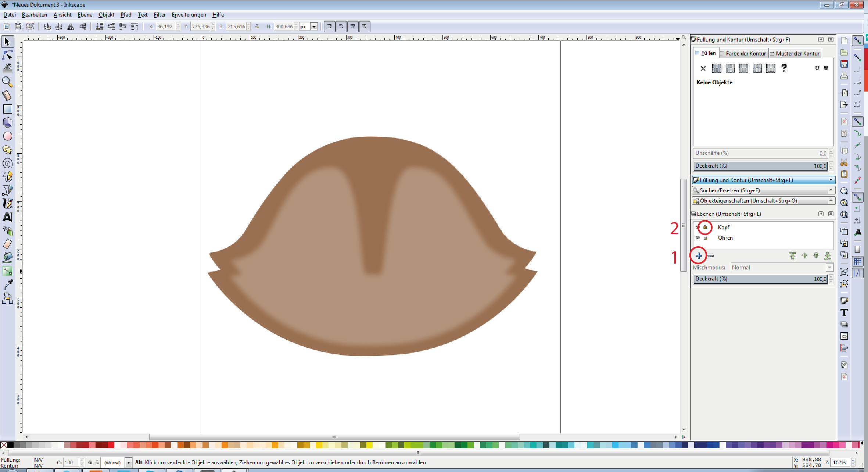Toggle width-height ratio lock
The width and height of the screenshot is (868, 472).
[257, 26]
